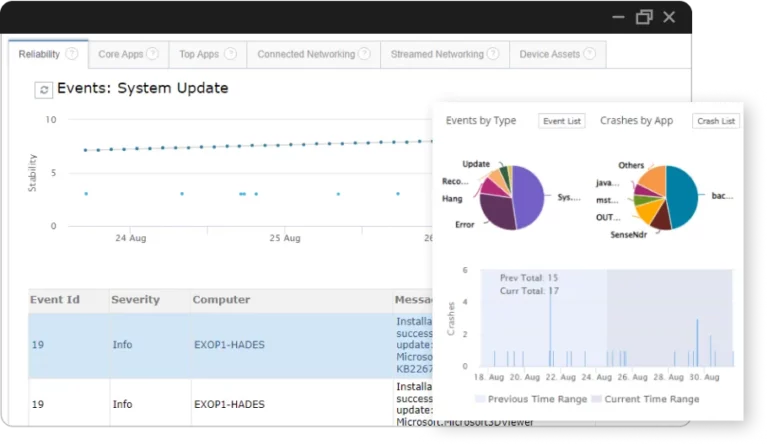Open help icon on Streamed Networking tab

493,53
